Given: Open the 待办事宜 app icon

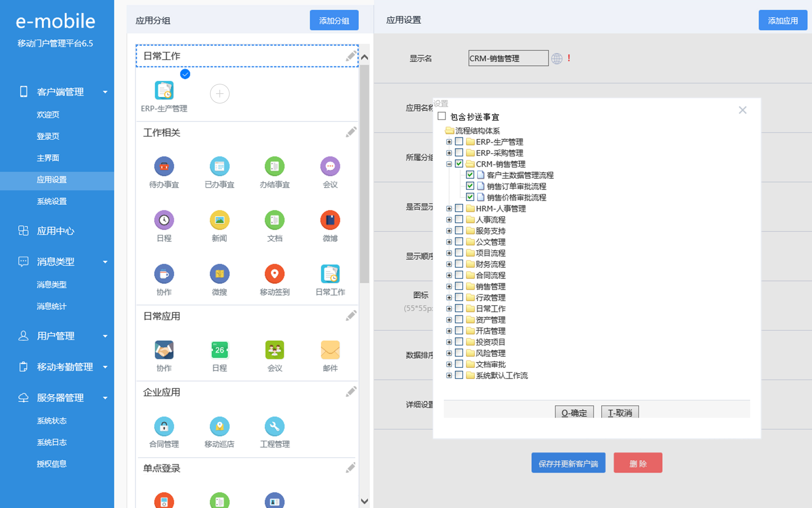Looking at the screenshot, I should 164,166.
